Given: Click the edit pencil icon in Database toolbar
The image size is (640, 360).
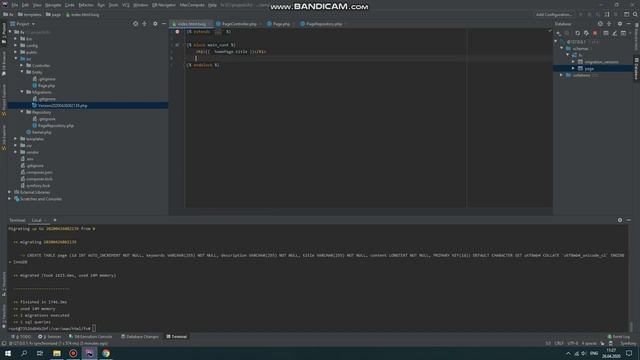Looking at the screenshot, I should [x=614, y=33].
